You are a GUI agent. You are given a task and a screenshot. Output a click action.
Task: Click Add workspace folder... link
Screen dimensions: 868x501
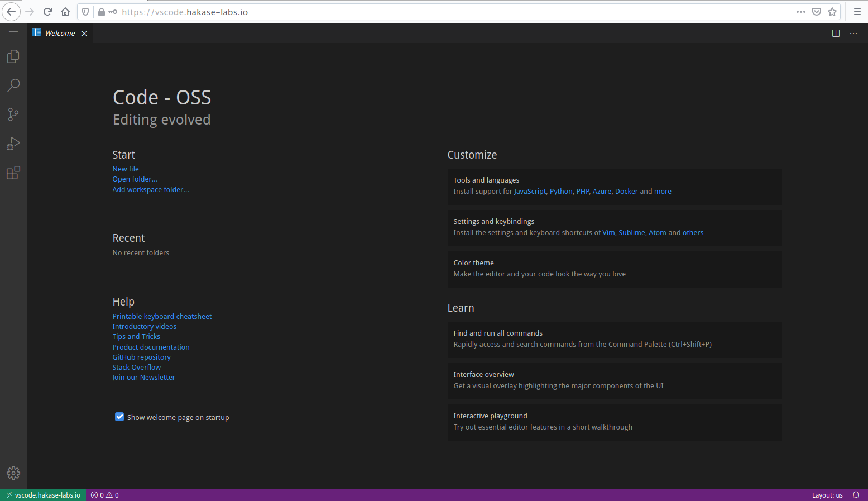click(x=151, y=189)
